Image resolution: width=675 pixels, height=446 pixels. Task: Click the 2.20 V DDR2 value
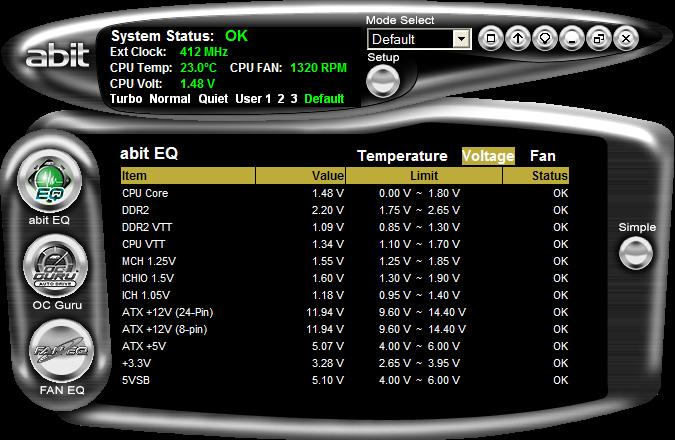pyautogui.click(x=328, y=210)
